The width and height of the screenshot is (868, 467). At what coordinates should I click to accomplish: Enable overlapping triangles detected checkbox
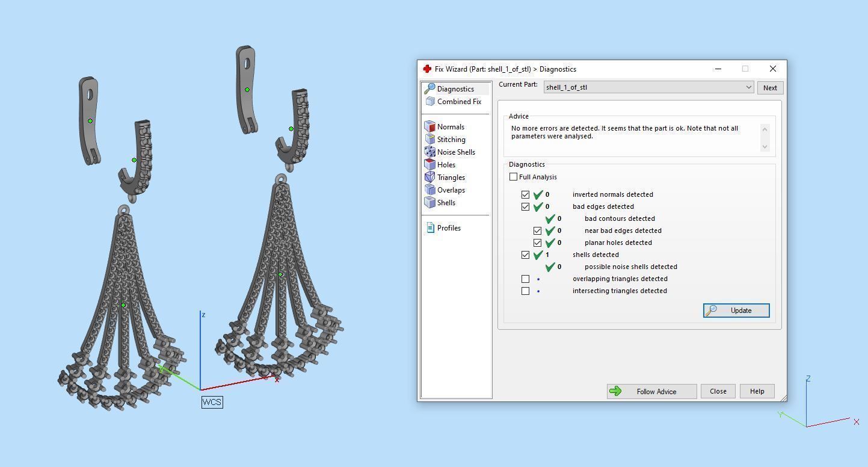[525, 279]
